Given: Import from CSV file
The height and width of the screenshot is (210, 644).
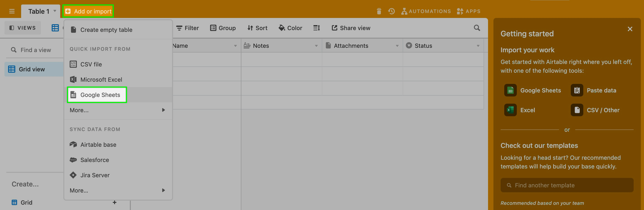Looking at the screenshot, I should (118, 64).
